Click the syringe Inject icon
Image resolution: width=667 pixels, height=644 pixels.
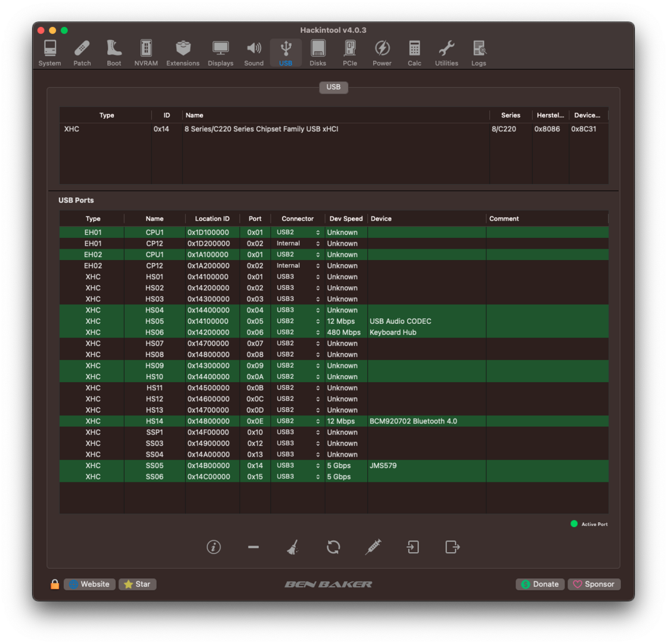click(x=373, y=547)
